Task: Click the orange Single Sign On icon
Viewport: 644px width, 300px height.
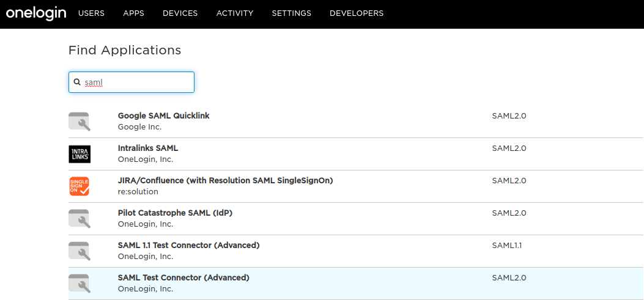Action: click(x=80, y=186)
